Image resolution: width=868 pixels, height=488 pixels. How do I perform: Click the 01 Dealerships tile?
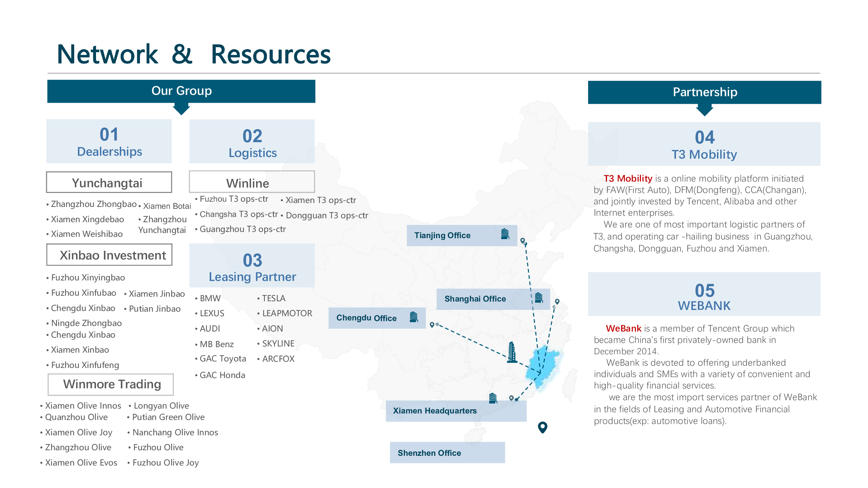[109, 142]
